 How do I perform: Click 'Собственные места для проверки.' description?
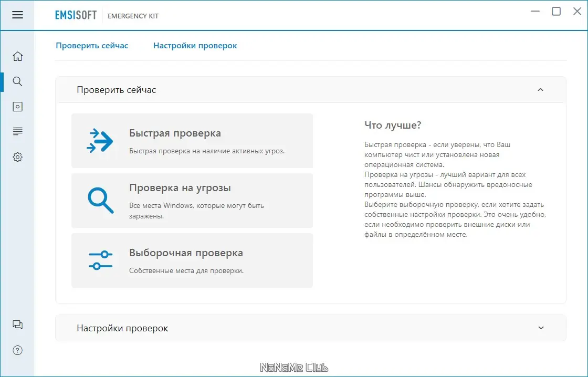click(186, 270)
